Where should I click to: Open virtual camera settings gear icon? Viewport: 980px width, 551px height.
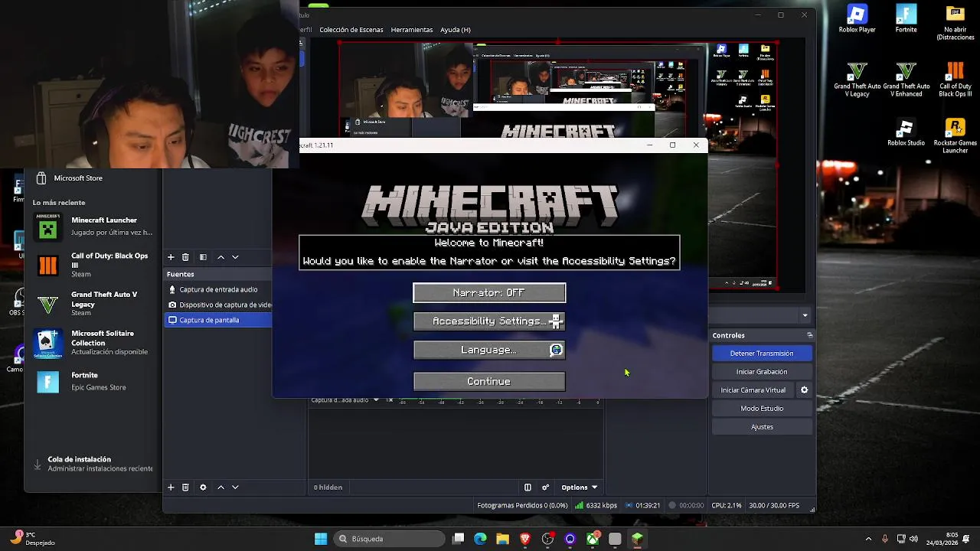click(x=805, y=390)
